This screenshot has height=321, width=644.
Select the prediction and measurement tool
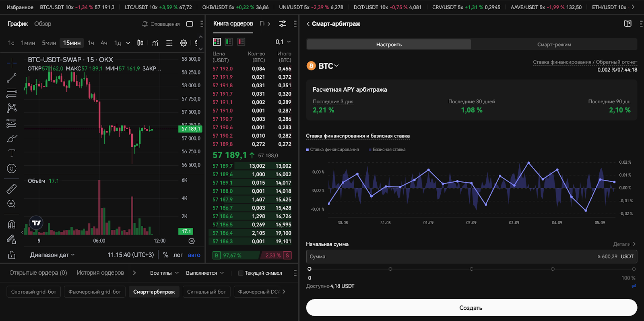[x=12, y=123]
